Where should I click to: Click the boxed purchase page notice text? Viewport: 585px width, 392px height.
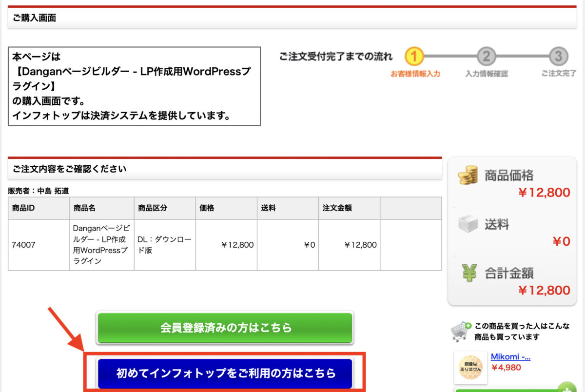click(x=134, y=86)
